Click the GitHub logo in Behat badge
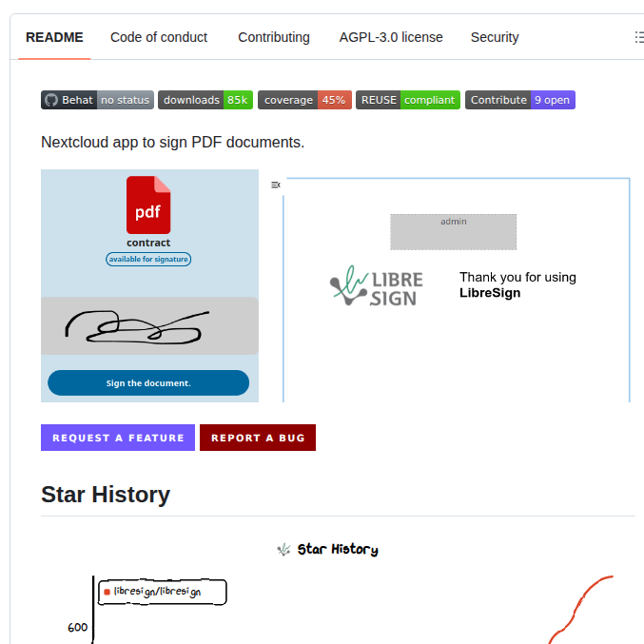The height and width of the screenshot is (644, 644). [51, 100]
